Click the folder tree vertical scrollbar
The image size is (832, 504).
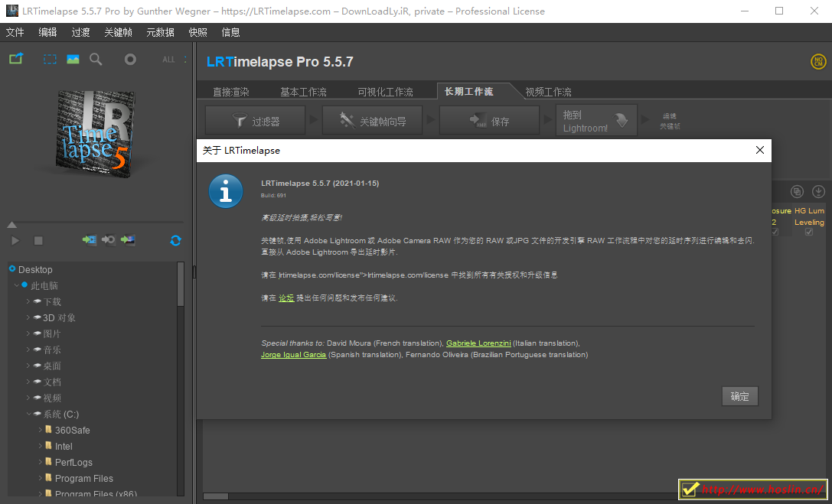pyautogui.click(x=181, y=284)
